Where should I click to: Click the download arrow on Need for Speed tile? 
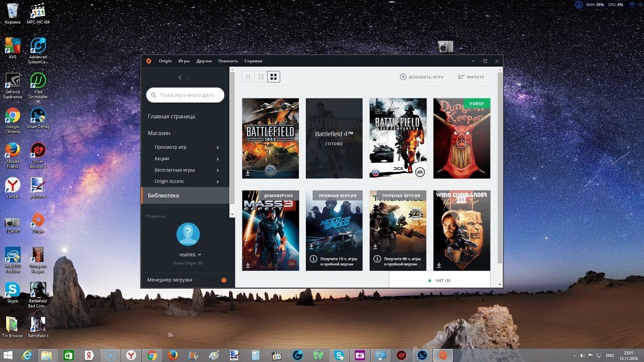click(312, 246)
